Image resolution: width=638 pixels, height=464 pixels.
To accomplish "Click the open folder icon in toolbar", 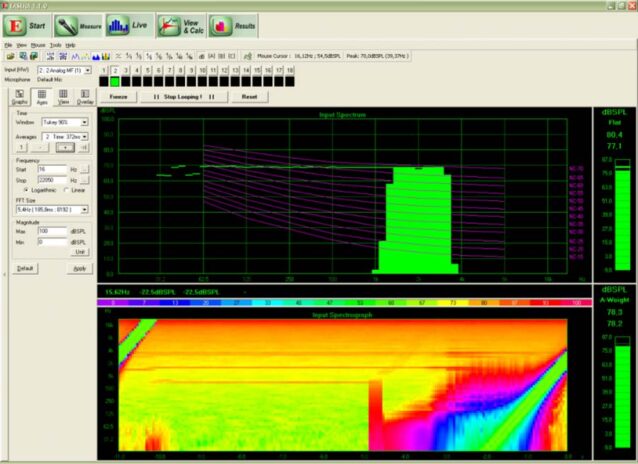I will (11, 56).
